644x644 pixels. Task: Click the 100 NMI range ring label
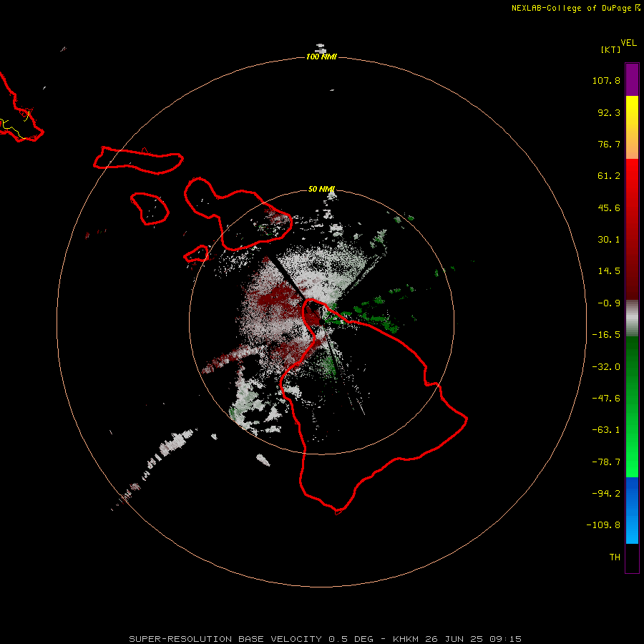point(321,57)
